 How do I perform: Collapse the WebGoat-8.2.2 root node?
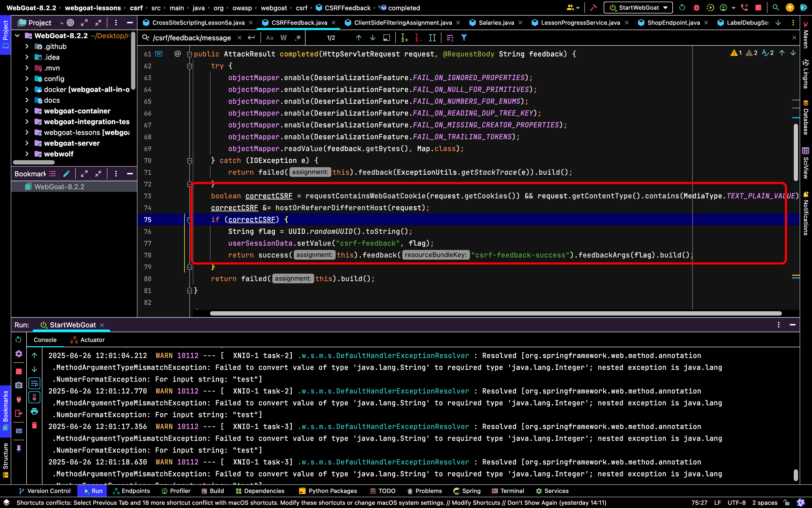[17, 35]
